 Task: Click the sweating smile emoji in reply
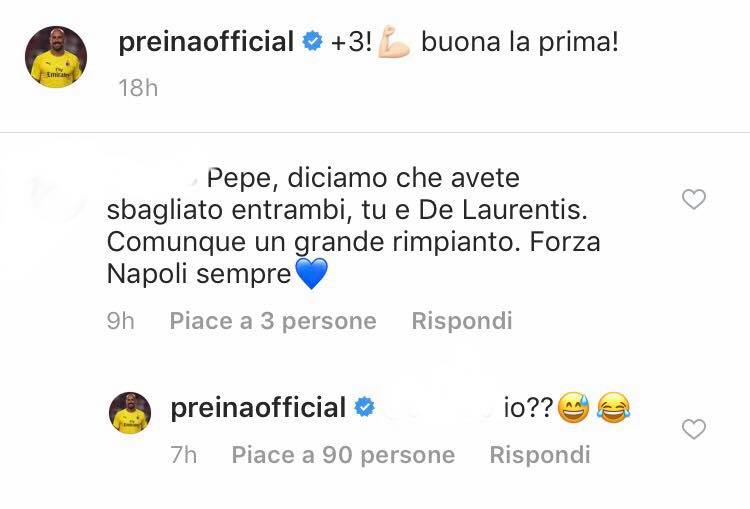(x=574, y=408)
